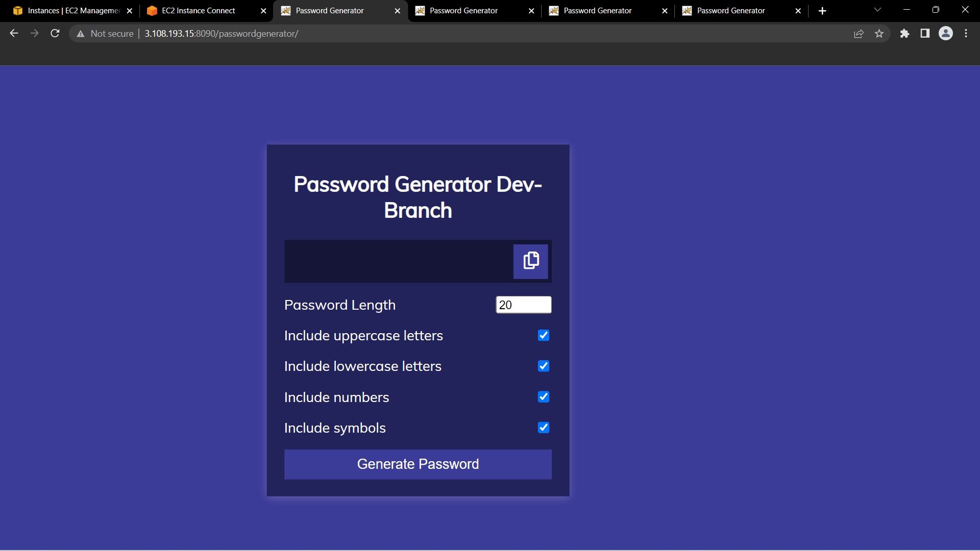This screenshot has width=980, height=551.
Task: Reload the page with the refresh icon
Action: pos(55,33)
